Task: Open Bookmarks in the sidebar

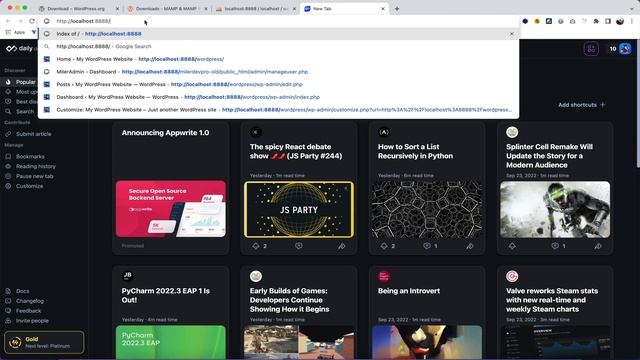Action: pos(25,156)
